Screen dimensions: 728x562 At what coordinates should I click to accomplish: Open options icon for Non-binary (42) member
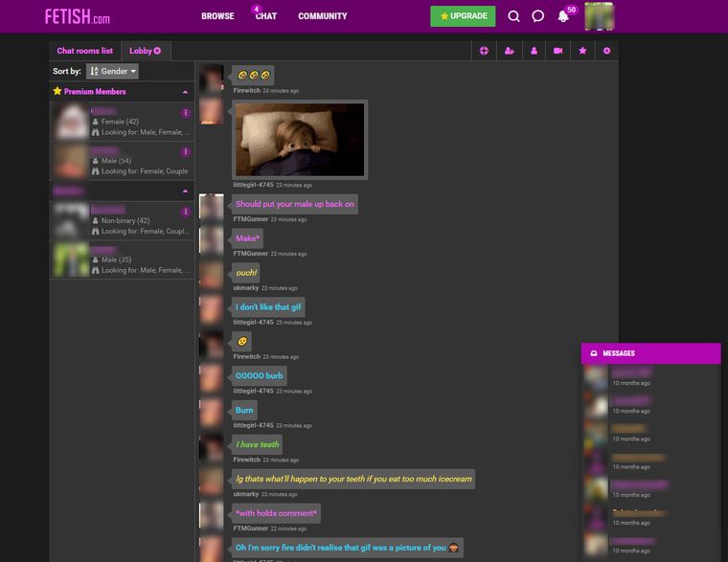click(x=185, y=212)
